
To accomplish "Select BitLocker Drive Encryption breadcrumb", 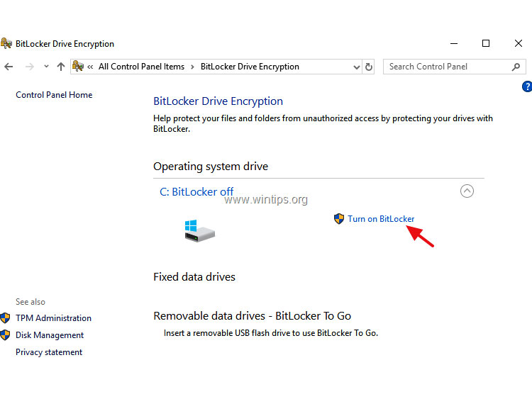I will 250,67.
